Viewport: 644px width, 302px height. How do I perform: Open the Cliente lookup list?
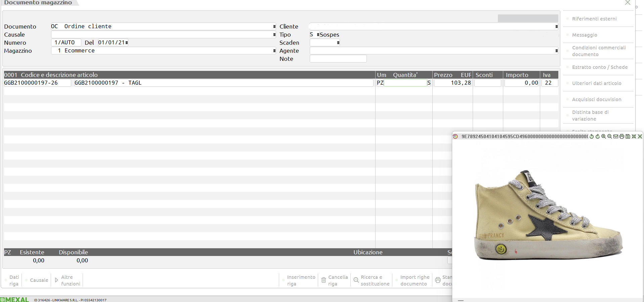coord(556,27)
